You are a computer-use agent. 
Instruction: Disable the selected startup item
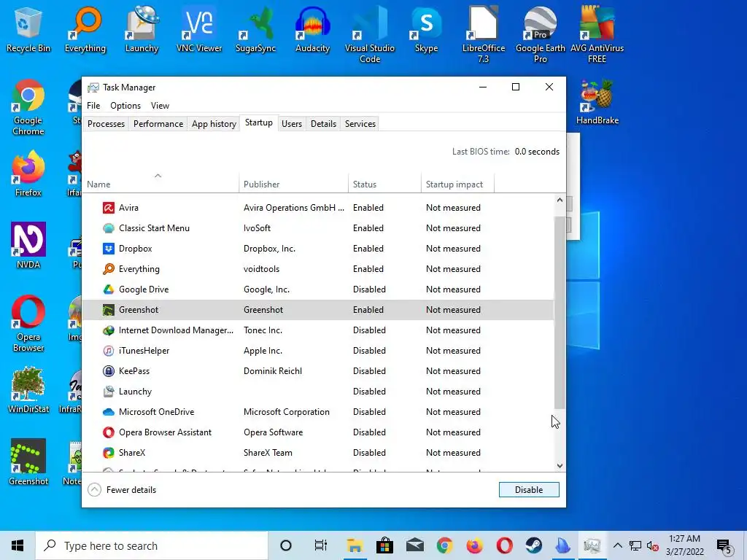529,490
